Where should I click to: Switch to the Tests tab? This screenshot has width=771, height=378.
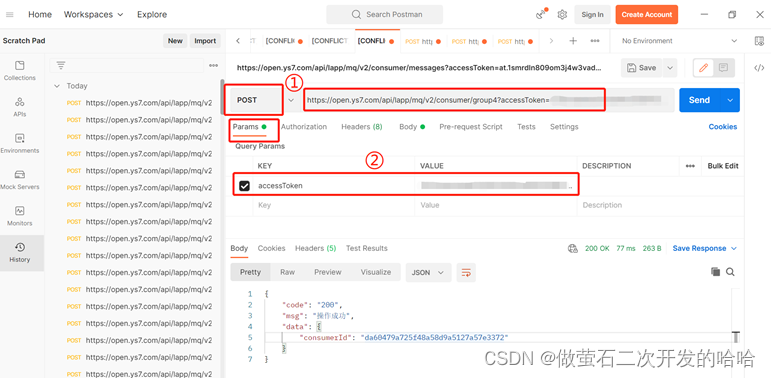[x=526, y=127]
